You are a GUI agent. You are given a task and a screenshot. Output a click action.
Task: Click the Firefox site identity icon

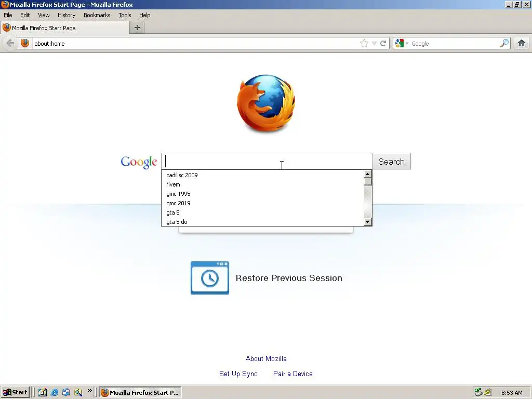(25, 44)
